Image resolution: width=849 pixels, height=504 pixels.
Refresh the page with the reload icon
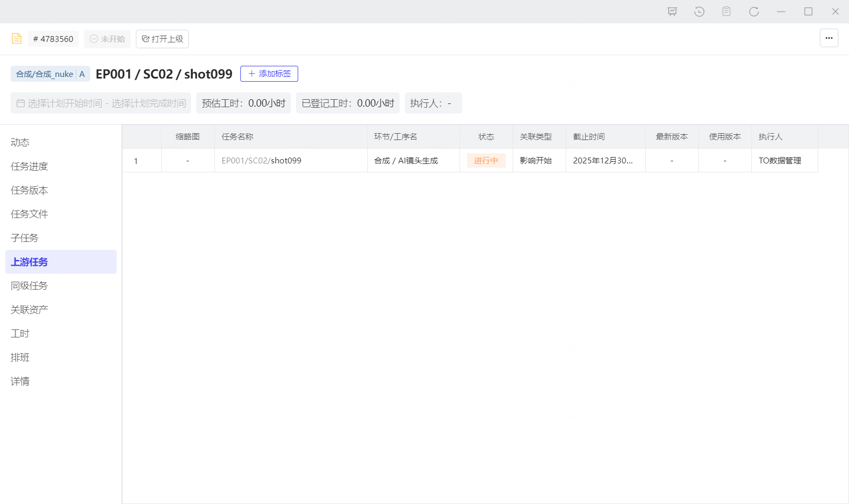point(753,12)
